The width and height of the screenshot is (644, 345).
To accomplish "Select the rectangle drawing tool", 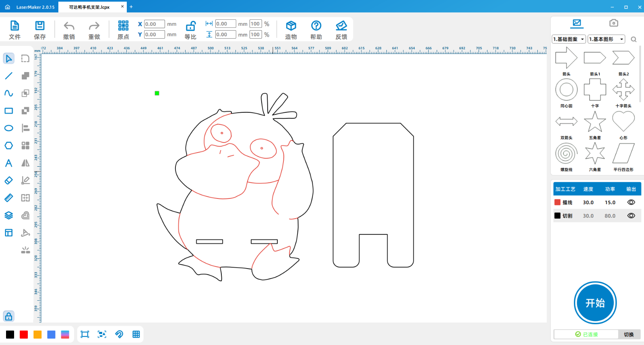I will (x=8, y=111).
